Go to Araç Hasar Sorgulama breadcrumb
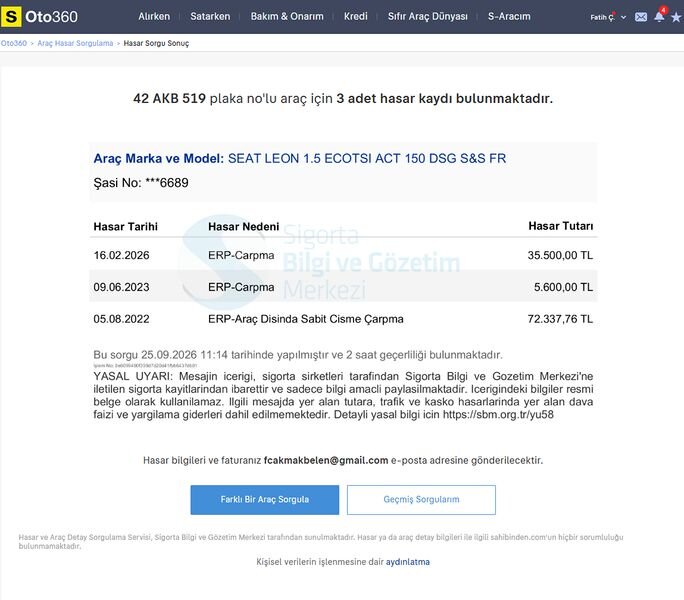Image resolution: width=684 pixels, height=600 pixels. (x=75, y=43)
